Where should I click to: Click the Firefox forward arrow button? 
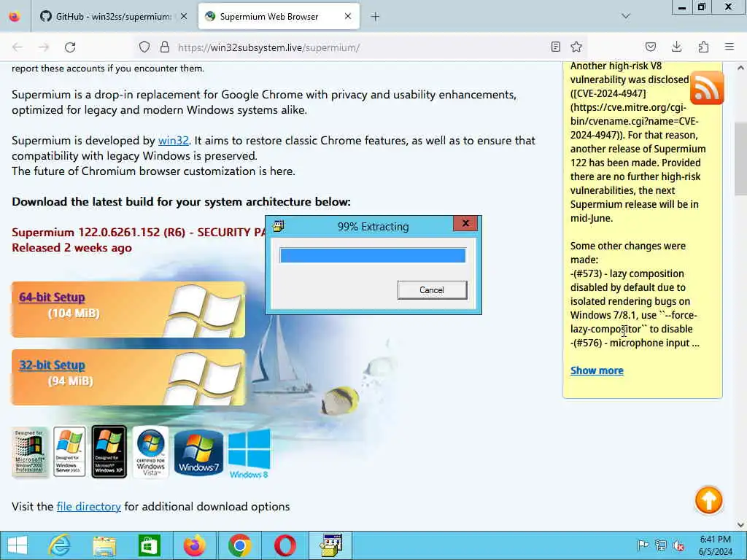pos(44,47)
